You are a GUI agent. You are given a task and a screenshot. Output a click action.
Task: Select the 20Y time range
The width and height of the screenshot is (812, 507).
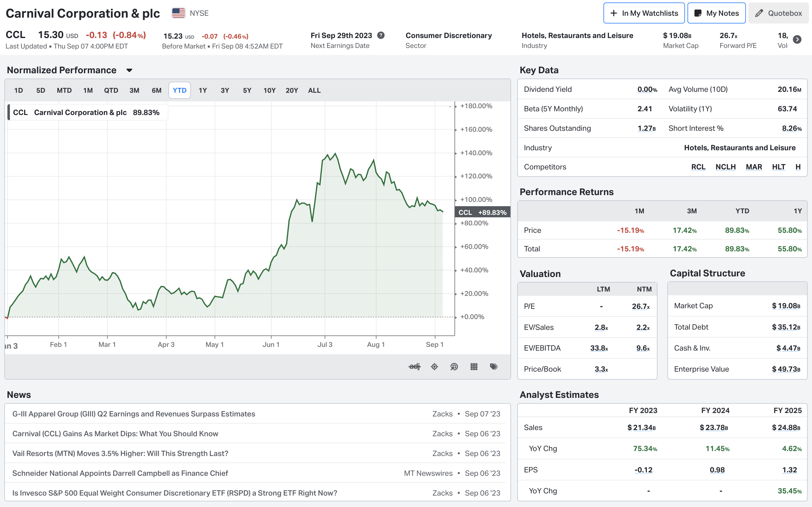coord(292,90)
